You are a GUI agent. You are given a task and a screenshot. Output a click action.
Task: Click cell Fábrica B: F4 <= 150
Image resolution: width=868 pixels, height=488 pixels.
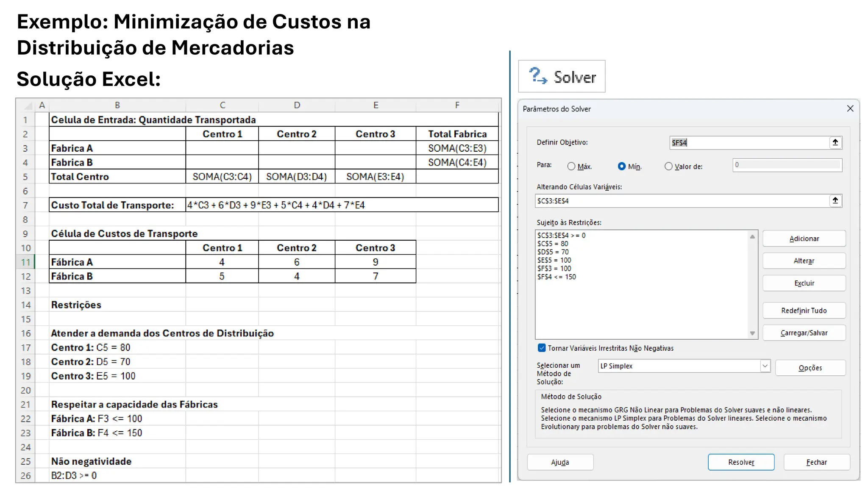pyautogui.click(x=117, y=433)
